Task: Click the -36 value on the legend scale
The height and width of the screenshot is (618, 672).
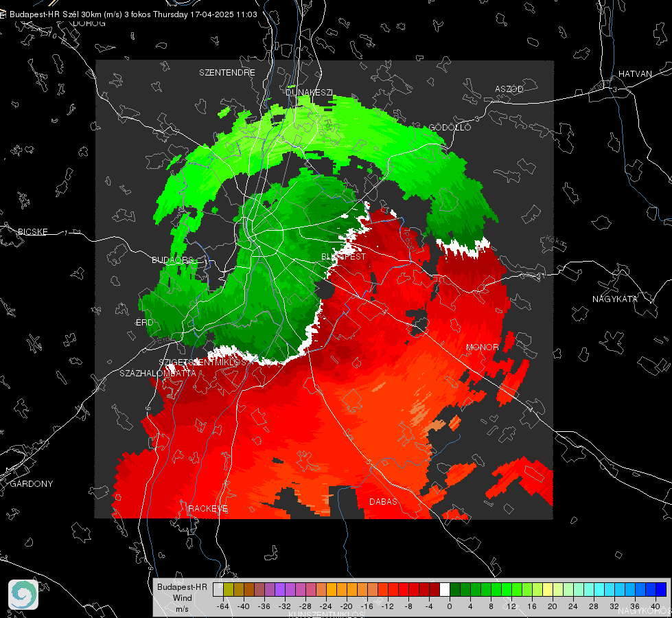Action: pyautogui.click(x=264, y=606)
